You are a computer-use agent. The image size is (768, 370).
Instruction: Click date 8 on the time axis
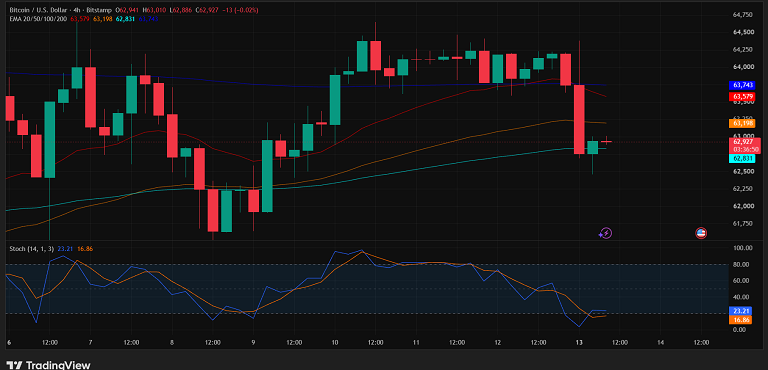[x=172, y=342]
